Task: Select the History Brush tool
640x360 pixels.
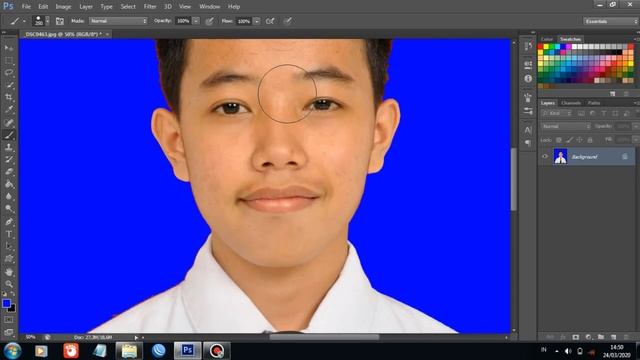Action: point(9,159)
